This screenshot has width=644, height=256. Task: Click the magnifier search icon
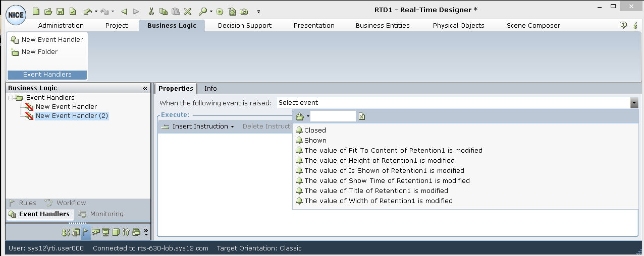coord(202,11)
